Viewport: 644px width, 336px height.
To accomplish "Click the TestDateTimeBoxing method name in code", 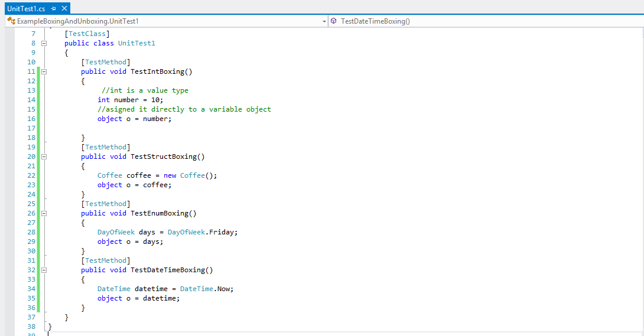I will tap(168, 270).
